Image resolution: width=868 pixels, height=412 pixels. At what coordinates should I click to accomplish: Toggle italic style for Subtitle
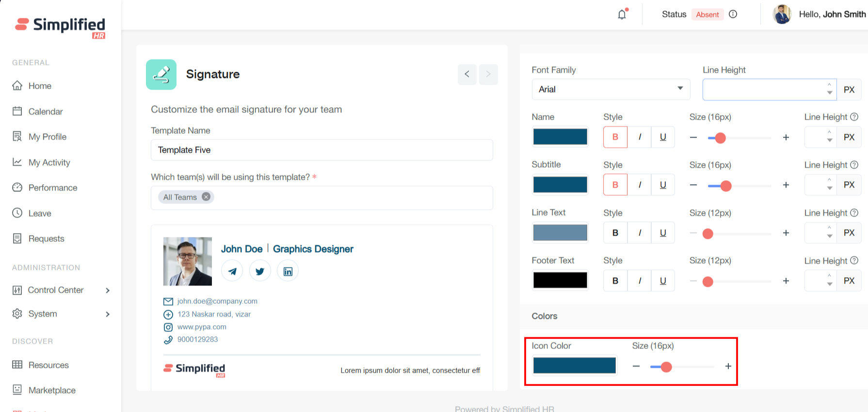640,185
